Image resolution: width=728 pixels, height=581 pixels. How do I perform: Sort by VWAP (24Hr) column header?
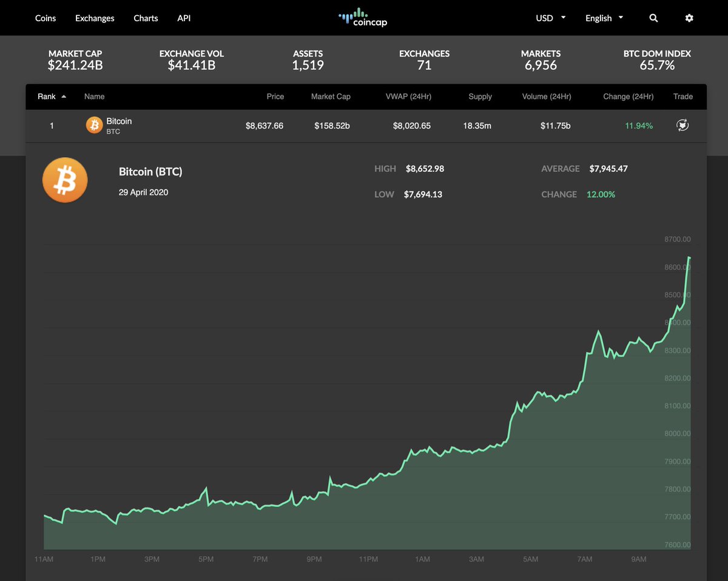pyautogui.click(x=408, y=97)
